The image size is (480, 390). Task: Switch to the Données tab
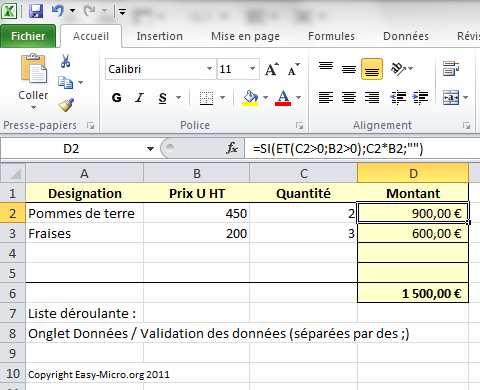coord(406,36)
